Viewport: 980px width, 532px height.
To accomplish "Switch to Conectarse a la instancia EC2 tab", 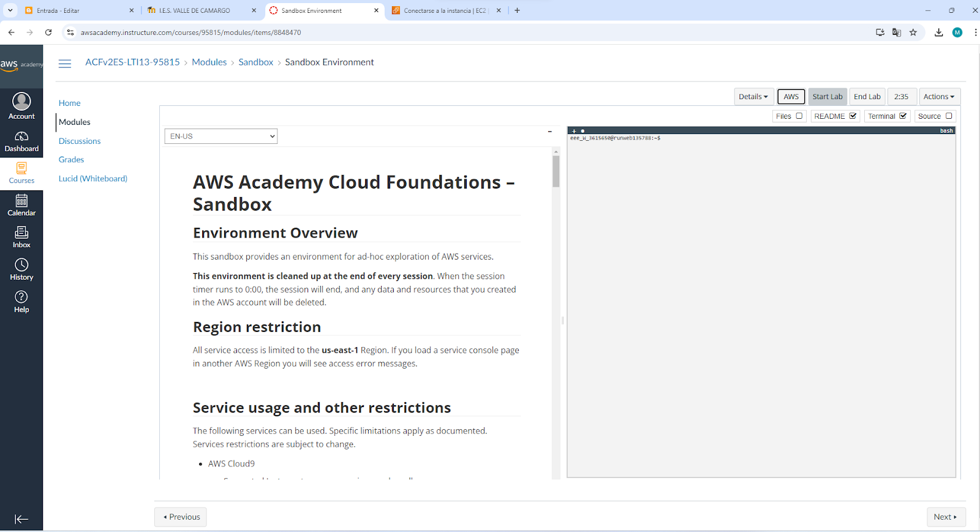I will (446, 10).
